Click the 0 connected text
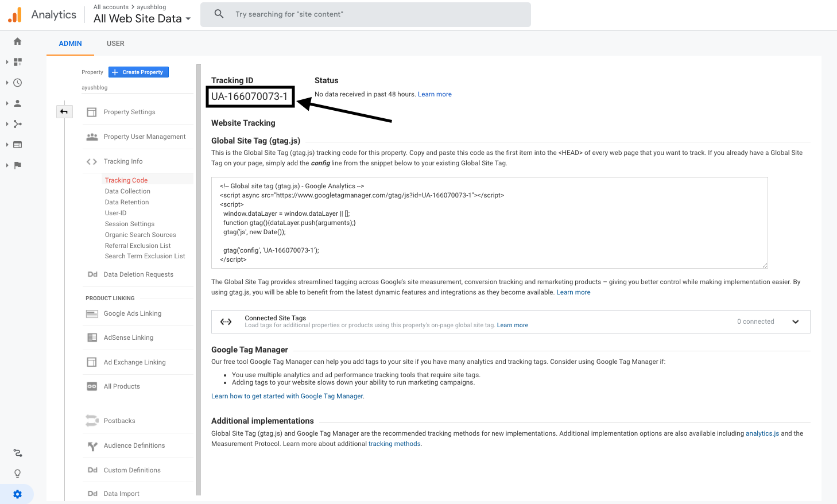This screenshot has width=837, height=504. (755, 321)
